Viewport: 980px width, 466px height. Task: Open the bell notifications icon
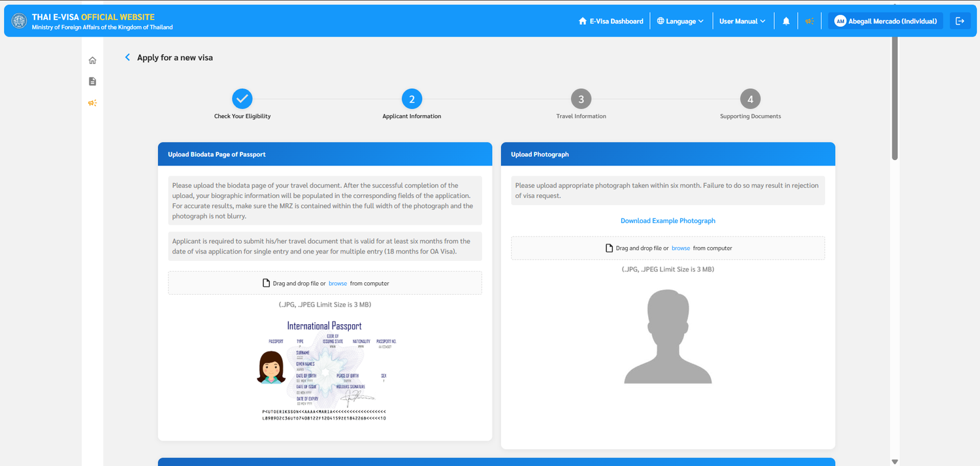tap(786, 21)
